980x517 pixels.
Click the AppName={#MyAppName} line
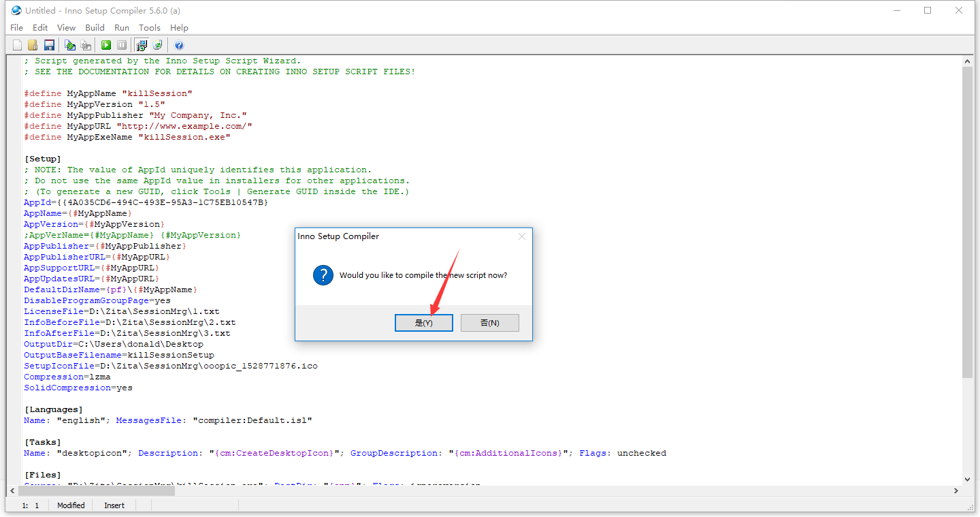pyautogui.click(x=78, y=213)
